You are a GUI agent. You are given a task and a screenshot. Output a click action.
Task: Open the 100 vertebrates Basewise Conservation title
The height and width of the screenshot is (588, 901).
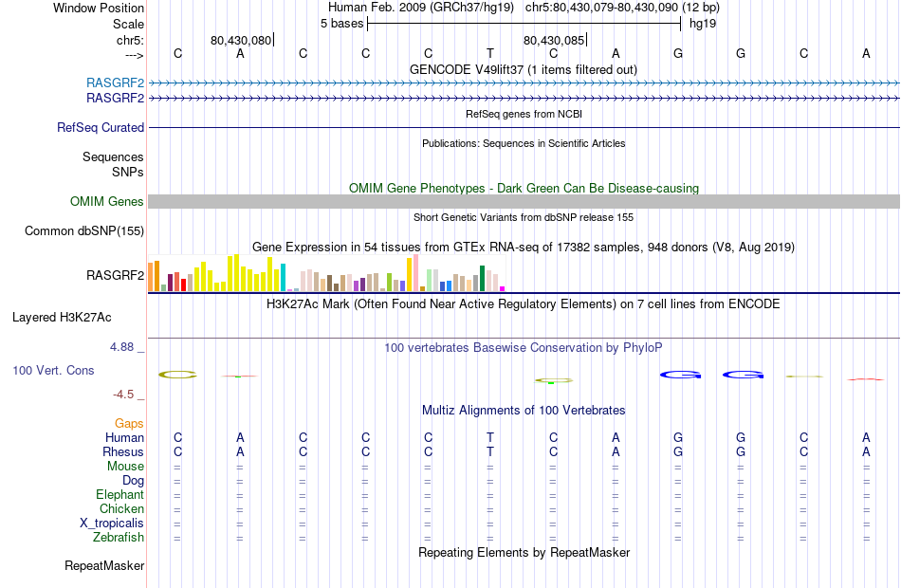coord(524,347)
